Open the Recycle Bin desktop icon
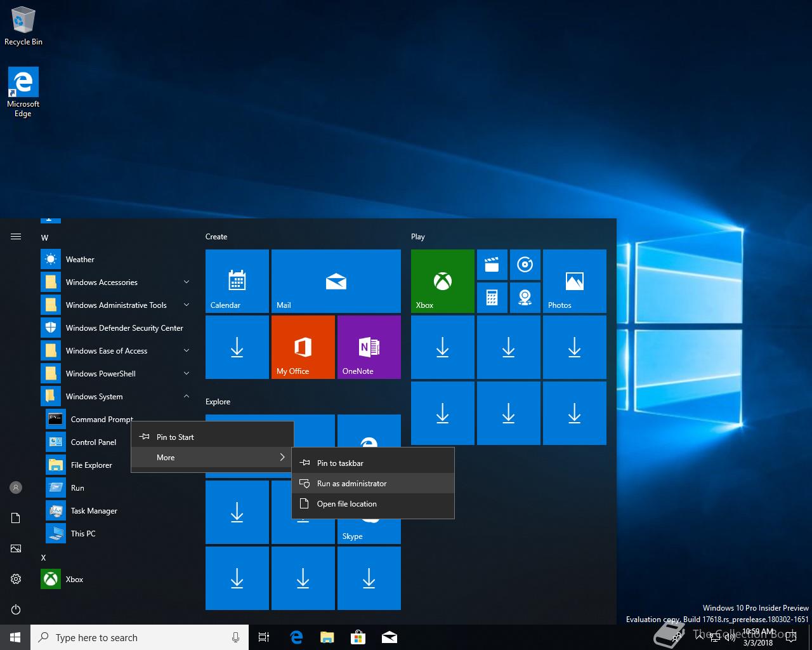 [x=23, y=27]
